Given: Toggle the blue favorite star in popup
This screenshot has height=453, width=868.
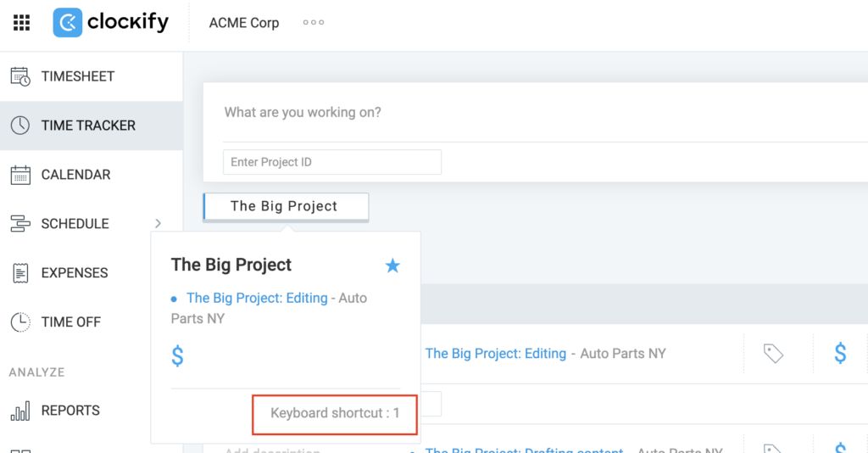Looking at the screenshot, I should click(392, 266).
